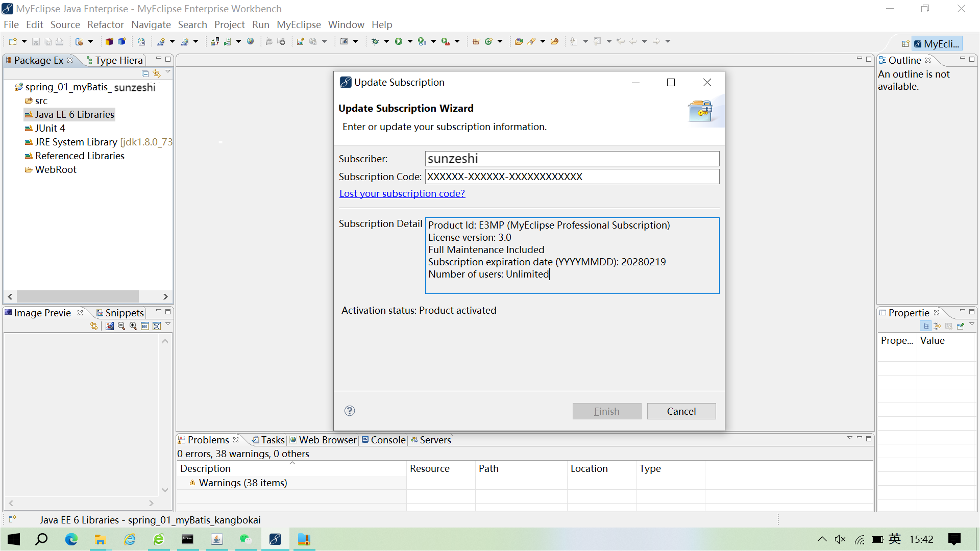
Task: Open dropdown arrow next to Debug icon
Action: pos(386,41)
